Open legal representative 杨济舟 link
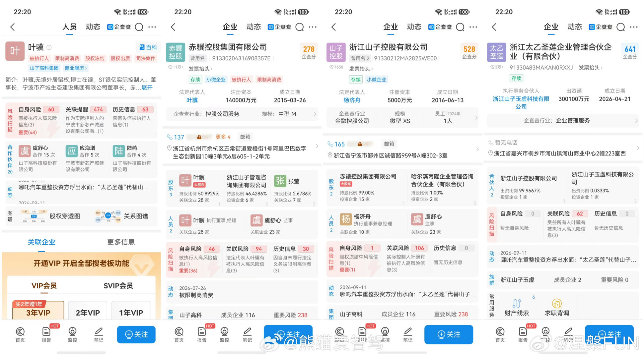The width and height of the screenshot is (644, 358). click(352, 100)
